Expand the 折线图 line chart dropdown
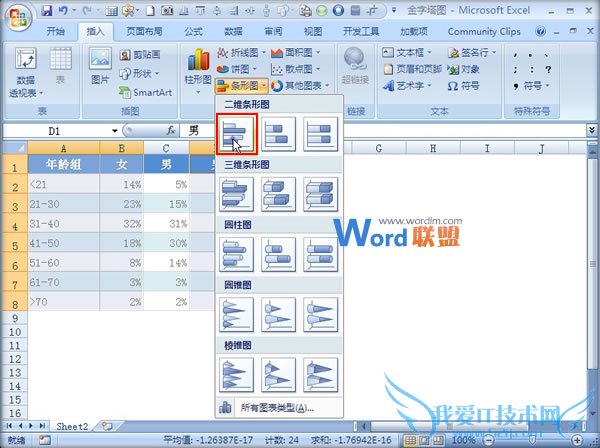This screenshot has height=448, width=600. [x=241, y=52]
